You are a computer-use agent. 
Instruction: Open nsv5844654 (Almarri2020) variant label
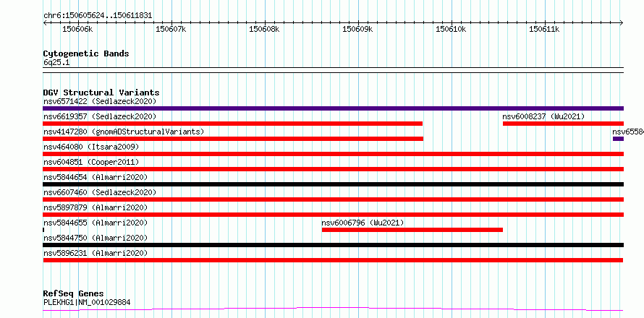96,177
